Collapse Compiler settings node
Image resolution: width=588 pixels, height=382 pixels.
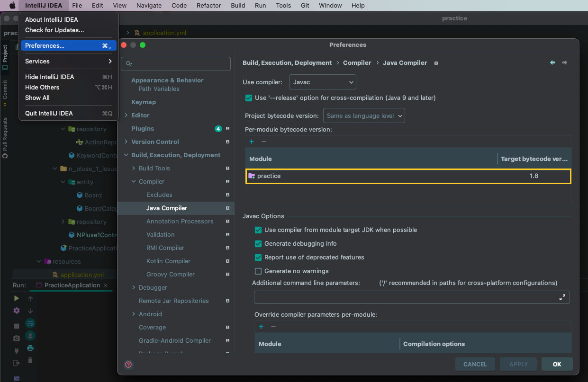(134, 181)
